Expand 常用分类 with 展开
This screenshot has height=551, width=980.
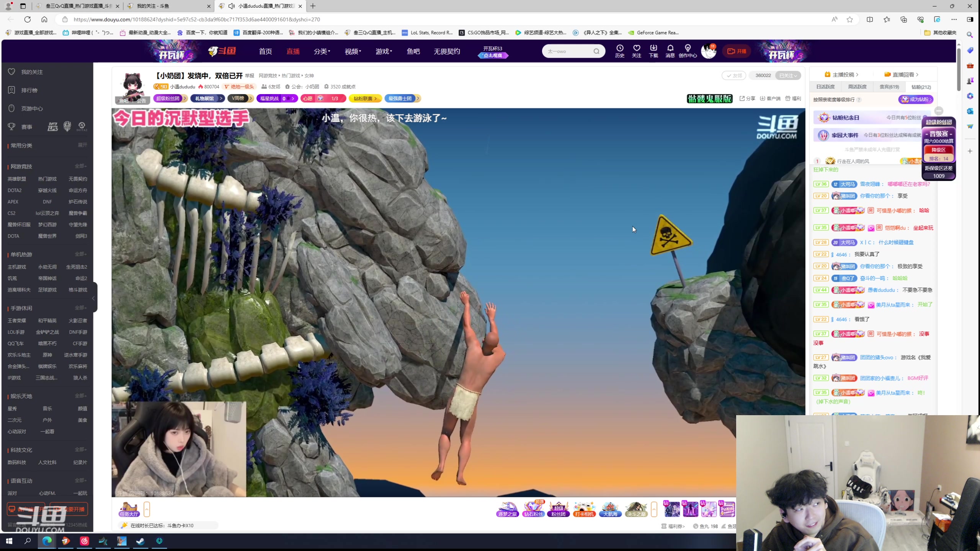[x=82, y=145]
